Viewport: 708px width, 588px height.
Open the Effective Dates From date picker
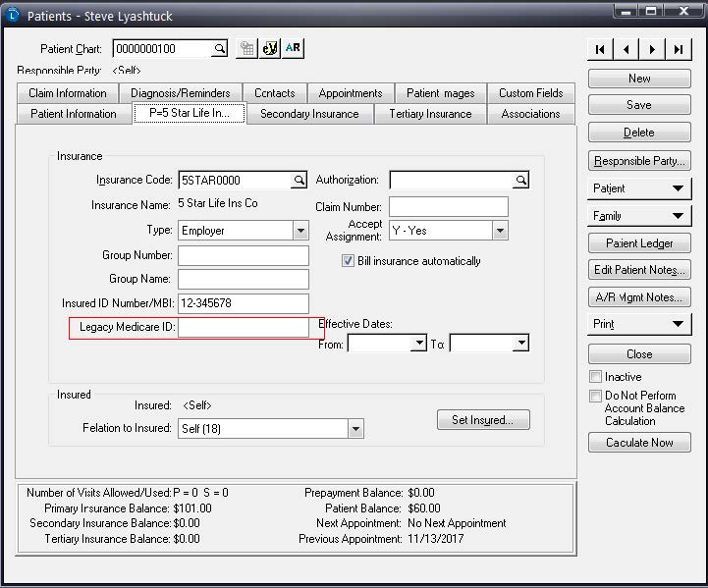[417, 344]
